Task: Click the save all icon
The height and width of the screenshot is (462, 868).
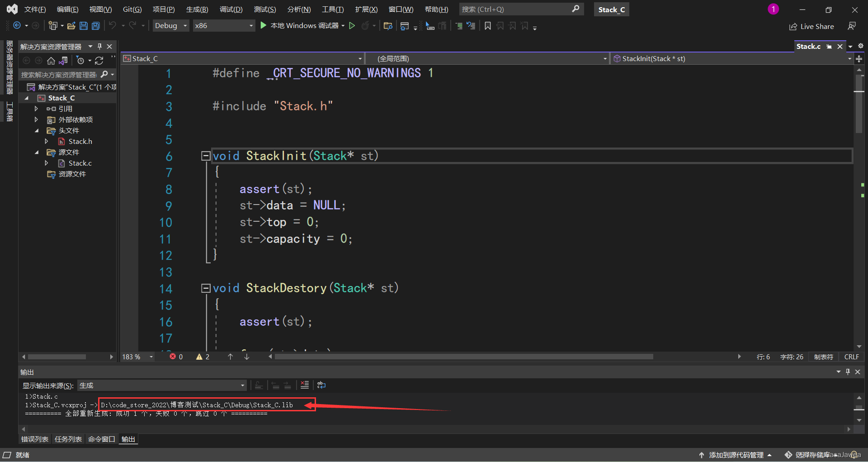Action: 96,26
